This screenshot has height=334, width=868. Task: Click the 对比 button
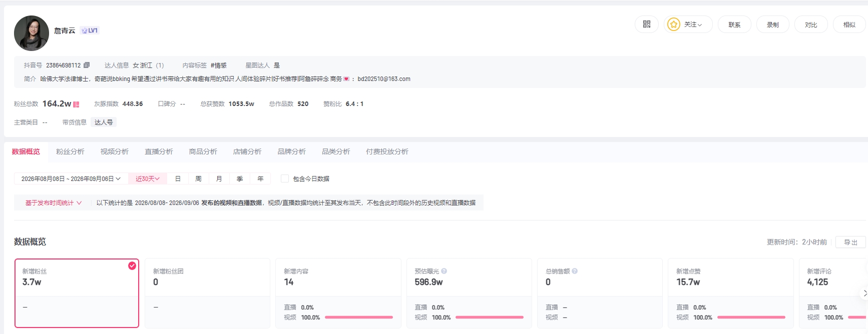coord(811,24)
